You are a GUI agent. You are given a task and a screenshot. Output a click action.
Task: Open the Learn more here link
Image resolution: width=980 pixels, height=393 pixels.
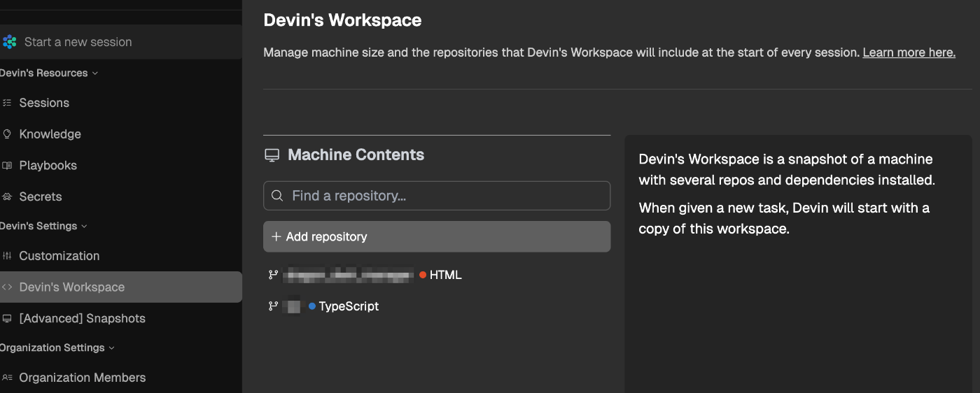pyautogui.click(x=909, y=52)
